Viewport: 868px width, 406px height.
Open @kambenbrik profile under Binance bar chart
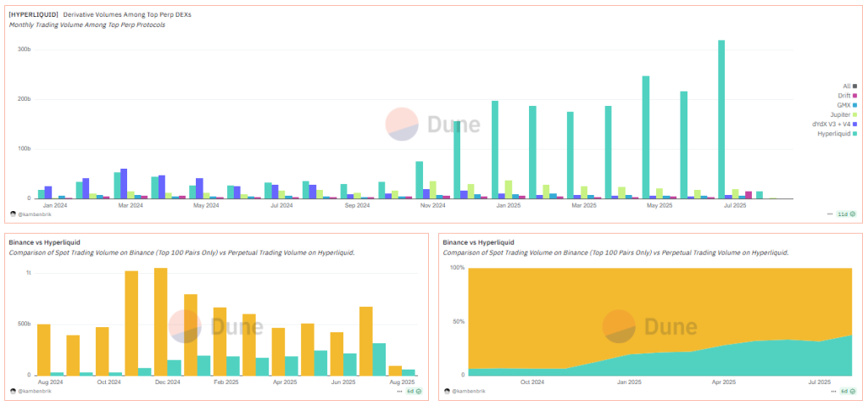33,391
